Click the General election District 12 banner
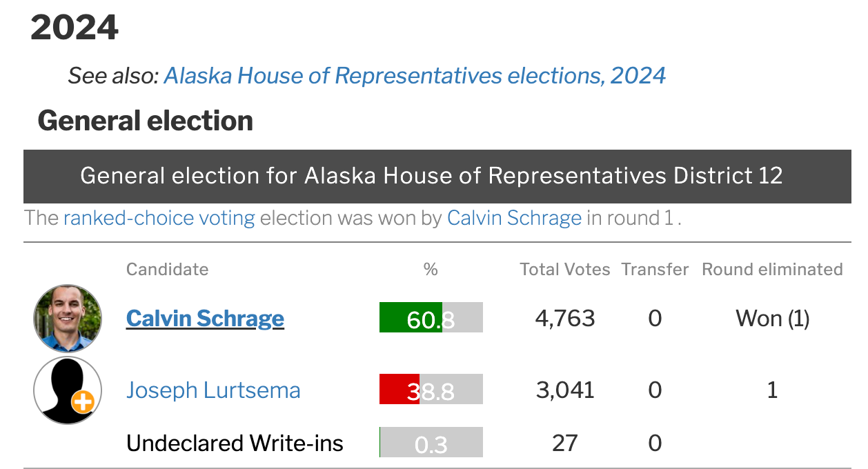The width and height of the screenshot is (868, 469). pos(437,177)
